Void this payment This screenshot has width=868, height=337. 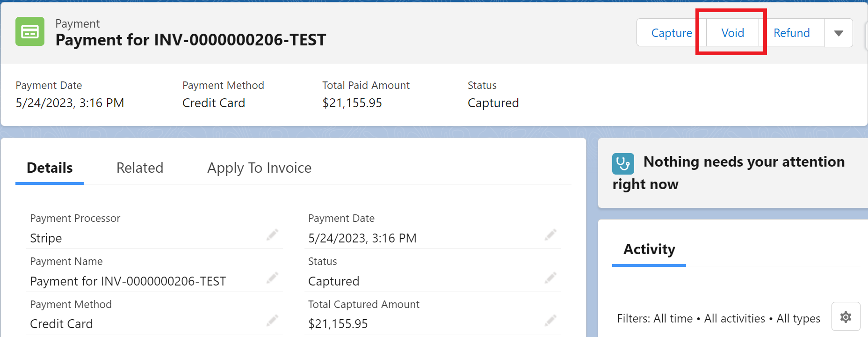pos(732,33)
